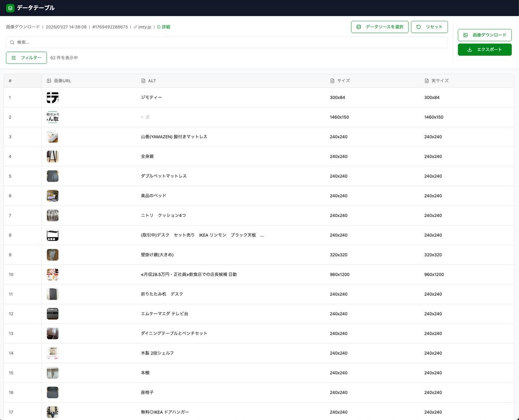The height and width of the screenshot is (420, 519).
Task: Select the 木製 2段シェルフ text
Action: click(157, 353)
